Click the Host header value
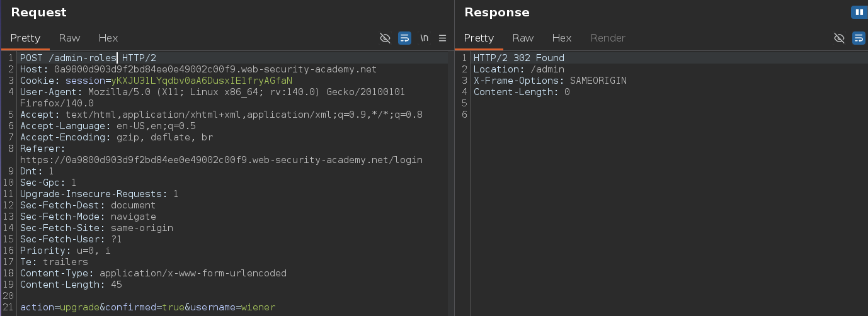 215,69
